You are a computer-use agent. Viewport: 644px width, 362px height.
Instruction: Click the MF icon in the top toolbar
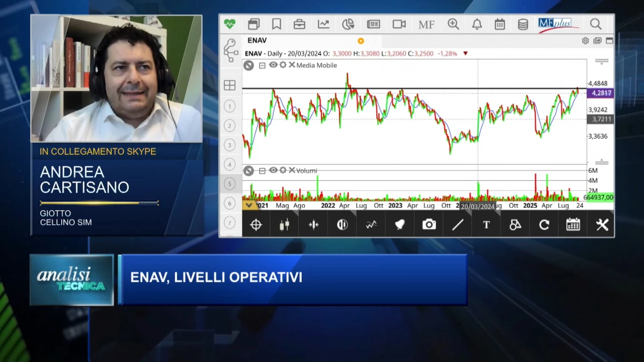(x=426, y=24)
